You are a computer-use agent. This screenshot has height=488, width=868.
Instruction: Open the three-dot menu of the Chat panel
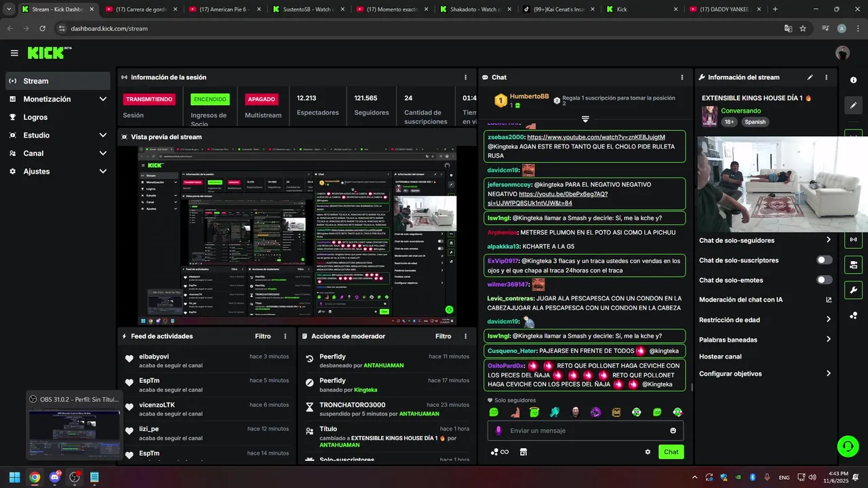pos(682,77)
